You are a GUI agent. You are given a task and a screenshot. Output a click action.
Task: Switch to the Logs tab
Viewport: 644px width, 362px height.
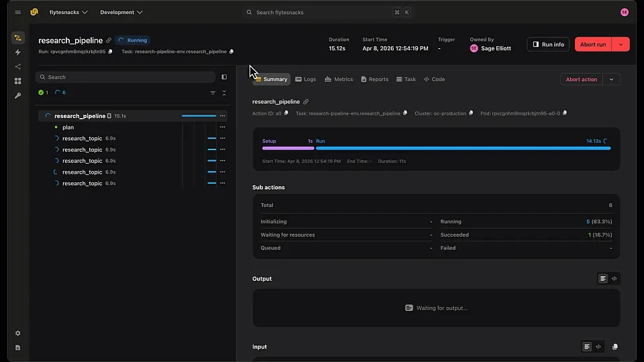point(306,79)
